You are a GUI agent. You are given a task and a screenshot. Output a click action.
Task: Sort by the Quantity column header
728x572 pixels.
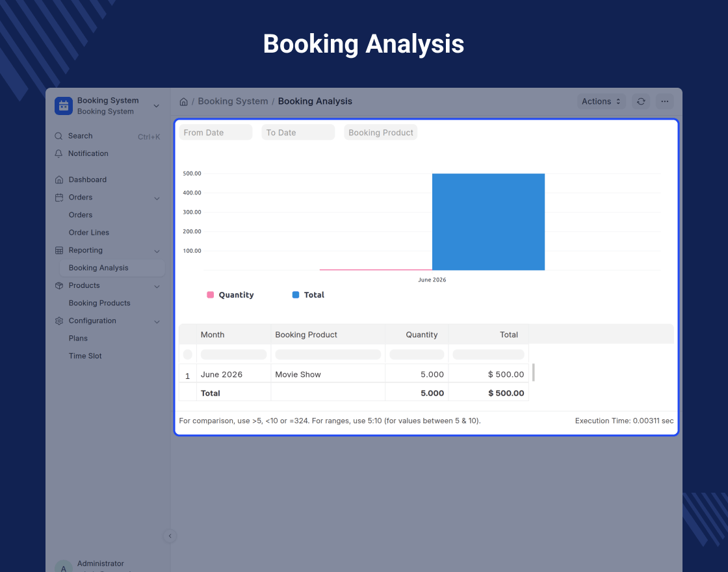pos(417,335)
